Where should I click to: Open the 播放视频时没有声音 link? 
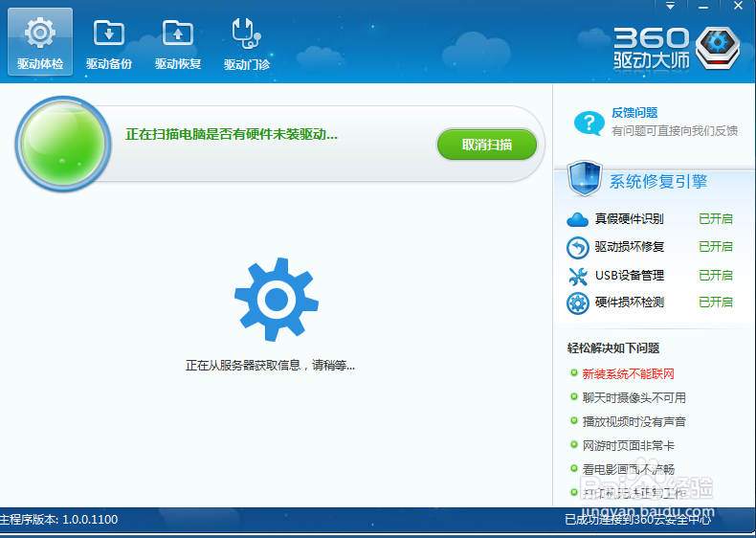(634, 422)
